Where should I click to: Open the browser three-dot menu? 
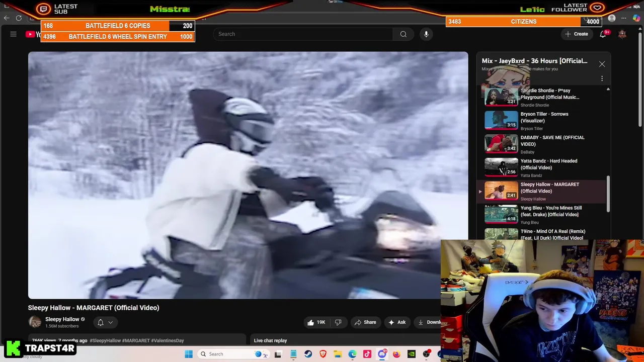(624, 18)
